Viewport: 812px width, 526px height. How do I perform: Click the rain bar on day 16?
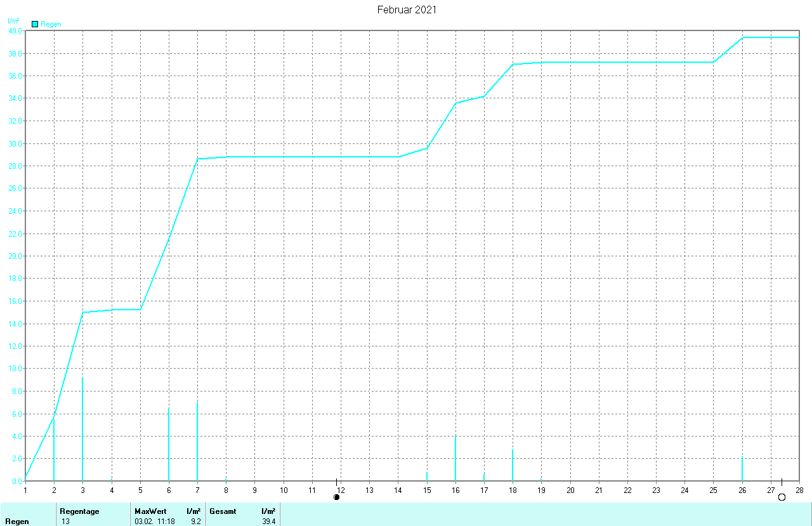(x=455, y=458)
